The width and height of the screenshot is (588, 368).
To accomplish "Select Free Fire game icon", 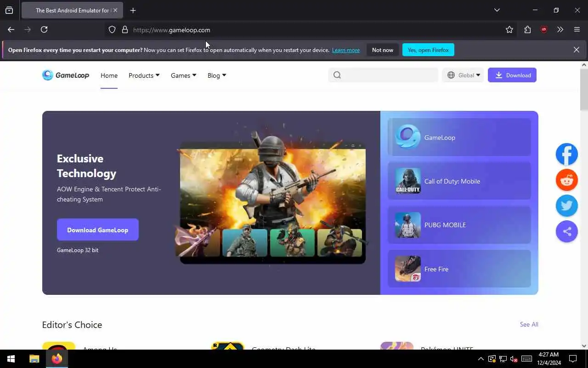I will 408,269.
